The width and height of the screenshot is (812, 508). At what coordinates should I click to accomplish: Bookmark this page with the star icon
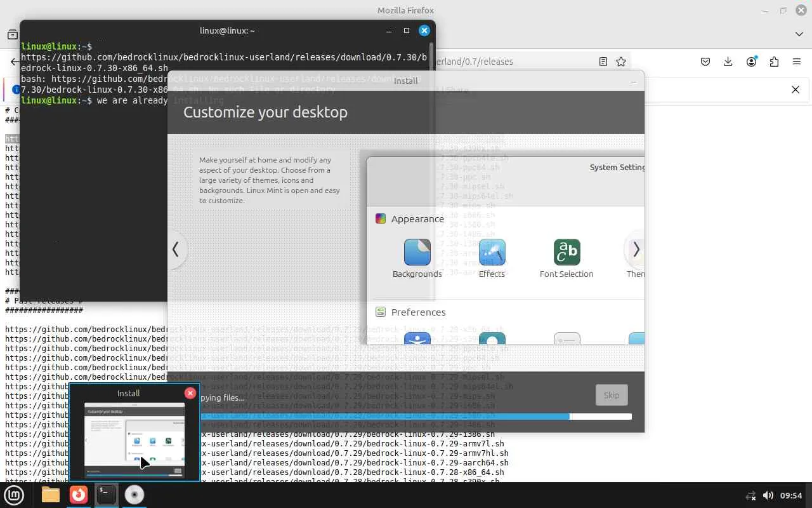click(x=621, y=62)
